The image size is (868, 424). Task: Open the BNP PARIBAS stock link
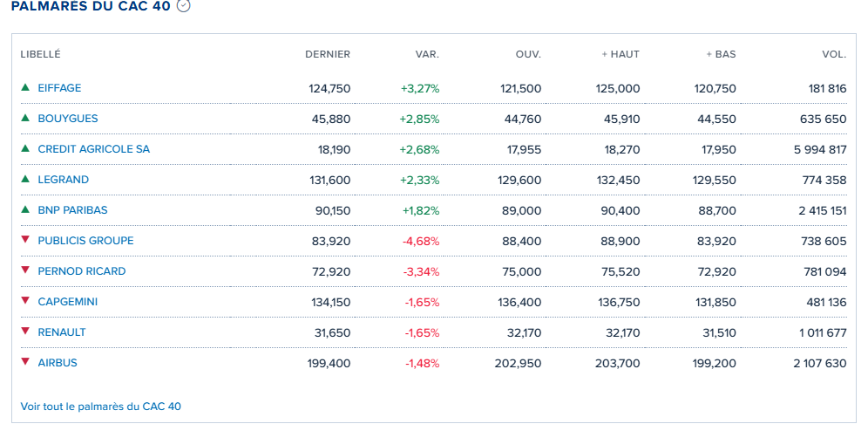[x=72, y=210]
